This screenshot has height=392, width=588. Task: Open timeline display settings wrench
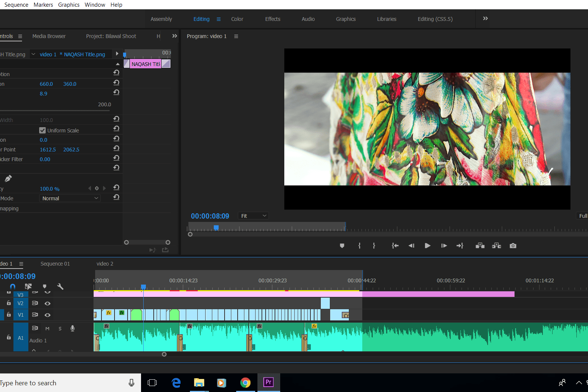click(x=60, y=286)
